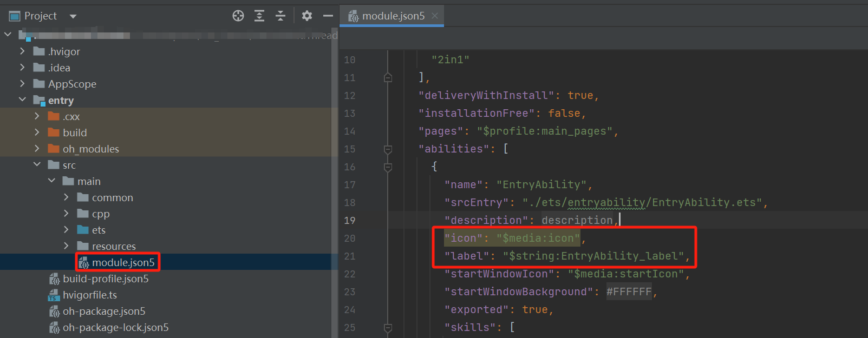The height and width of the screenshot is (338, 868).
Task: Expand the resources folder
Action: pyautogui.click(x=66, y=246)
